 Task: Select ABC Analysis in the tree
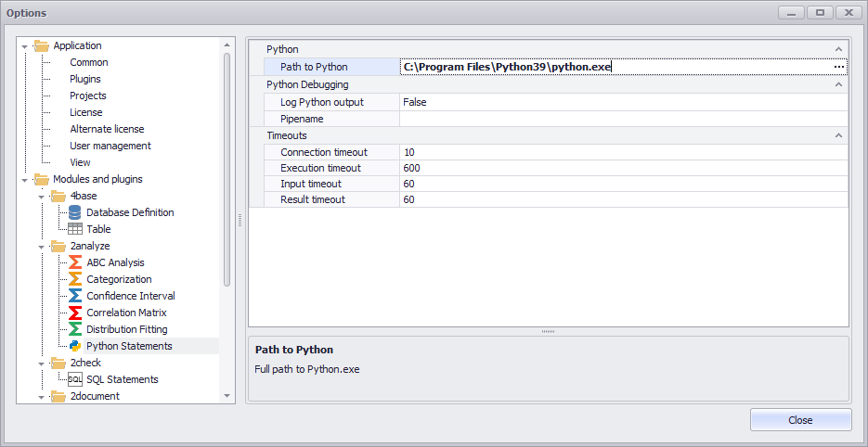point(116,262)
